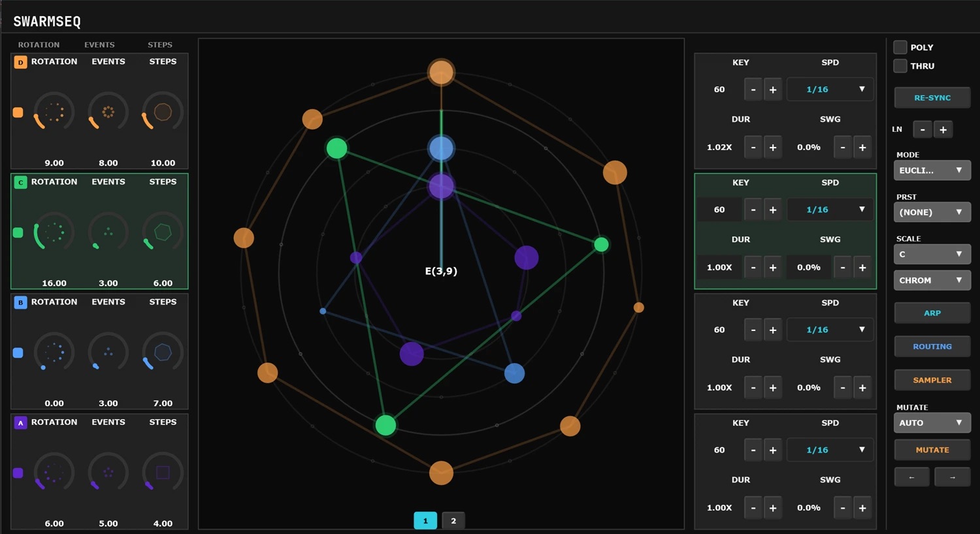Decrease track B swing with minus
This screenshot has width=980, height=534.
(843, 388)
